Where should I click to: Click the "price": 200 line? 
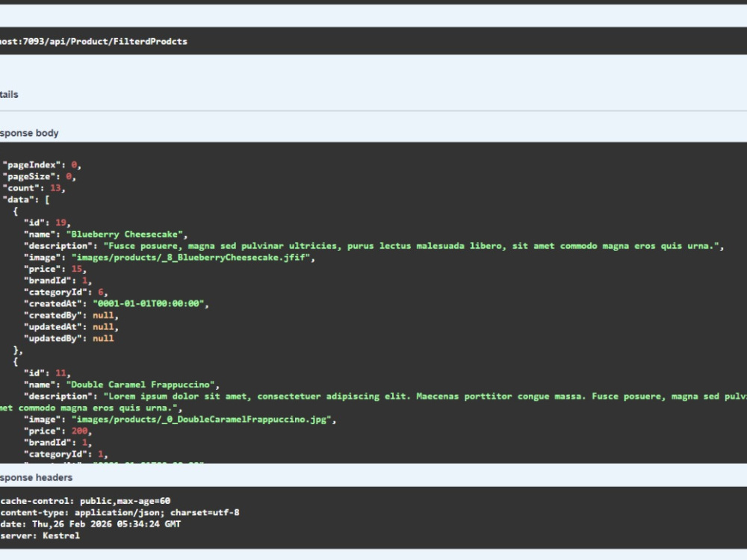point(58,431)
